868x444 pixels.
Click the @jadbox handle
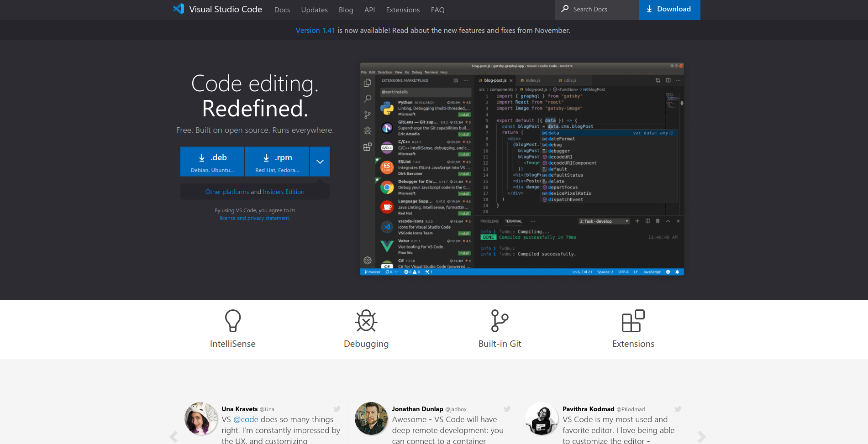tap(456, 409)
